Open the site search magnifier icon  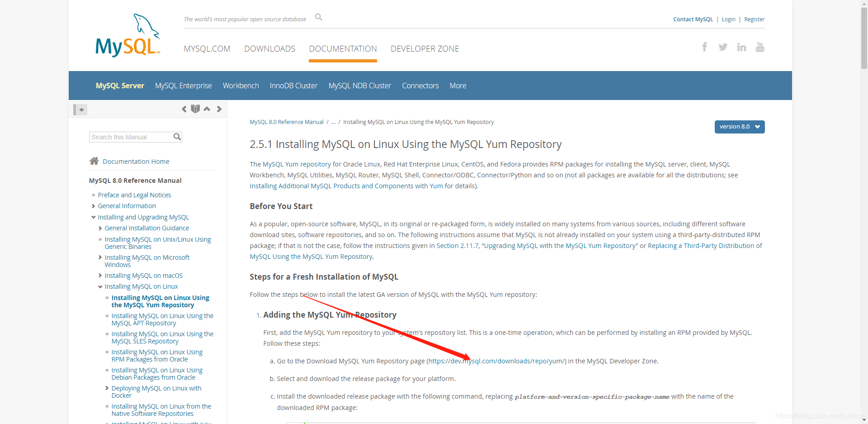pos(319,17)
